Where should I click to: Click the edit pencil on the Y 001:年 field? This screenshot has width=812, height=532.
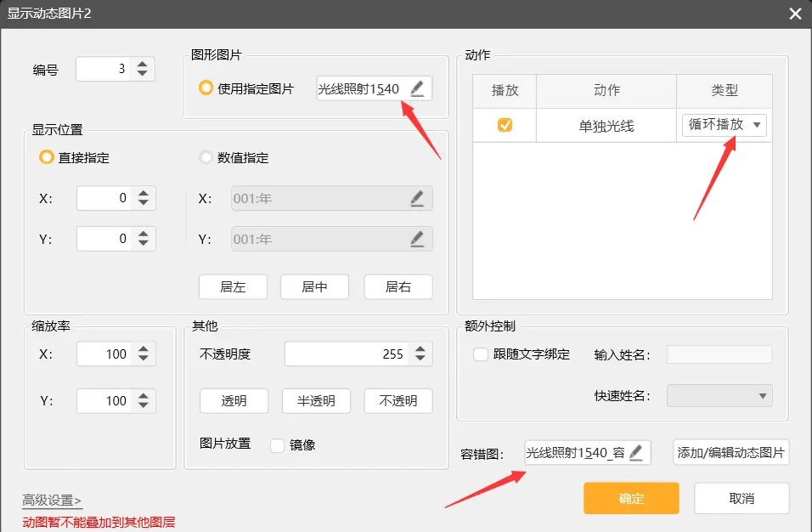pos(417,239)
